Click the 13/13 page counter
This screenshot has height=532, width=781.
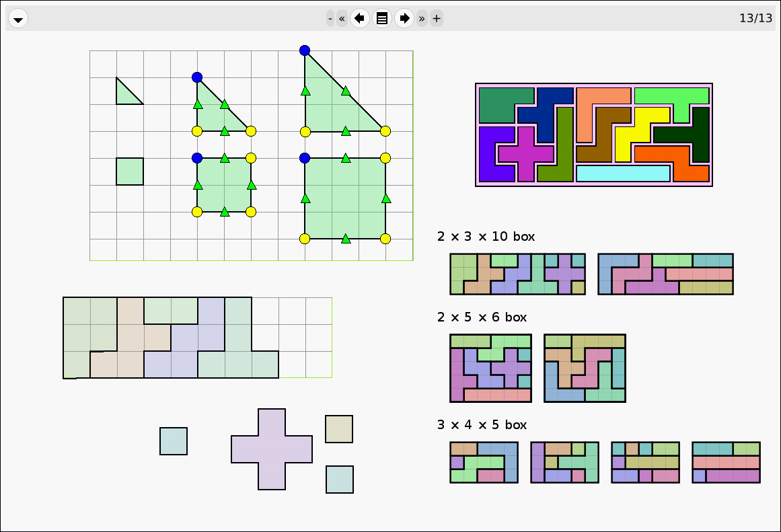755,18
